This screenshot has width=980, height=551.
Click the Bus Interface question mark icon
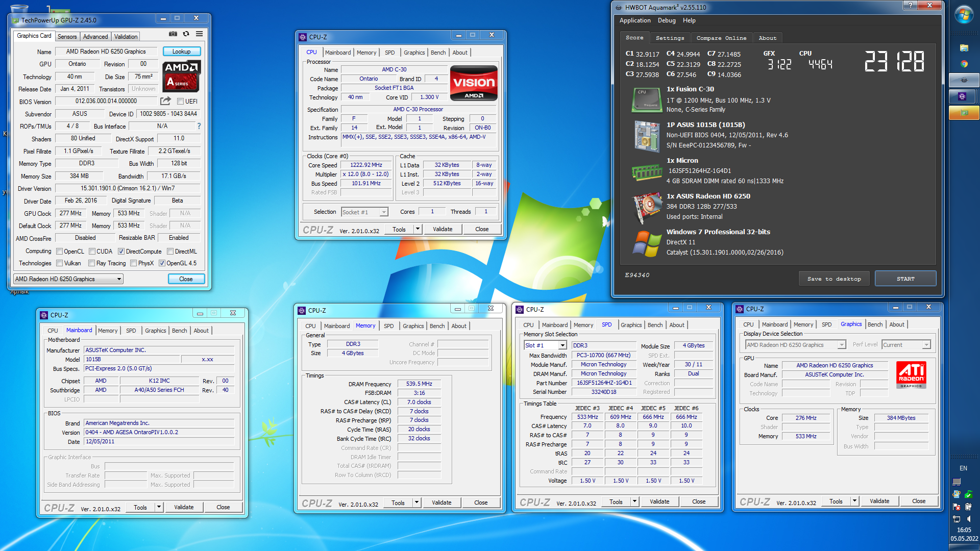(199, 126)
